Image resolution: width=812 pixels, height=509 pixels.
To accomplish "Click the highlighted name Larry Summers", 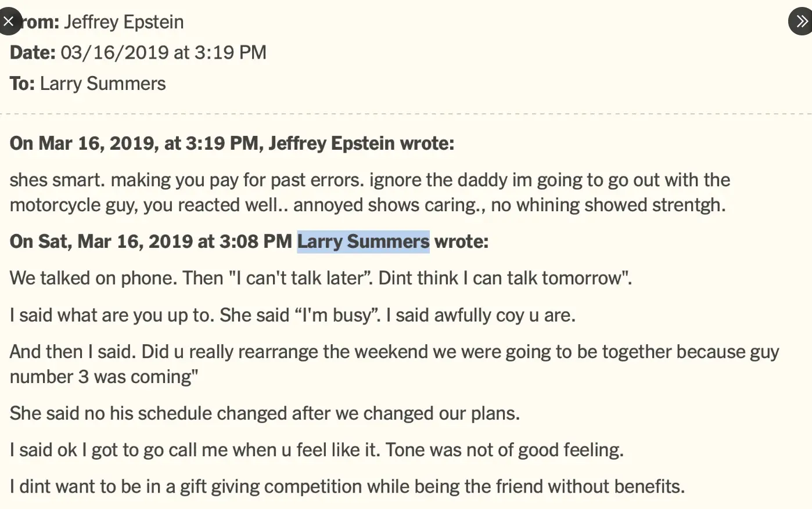I will [x=363, y=241].
